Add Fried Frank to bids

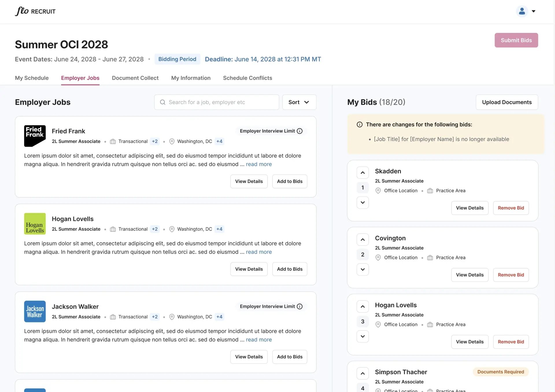[x=290, y=181]
